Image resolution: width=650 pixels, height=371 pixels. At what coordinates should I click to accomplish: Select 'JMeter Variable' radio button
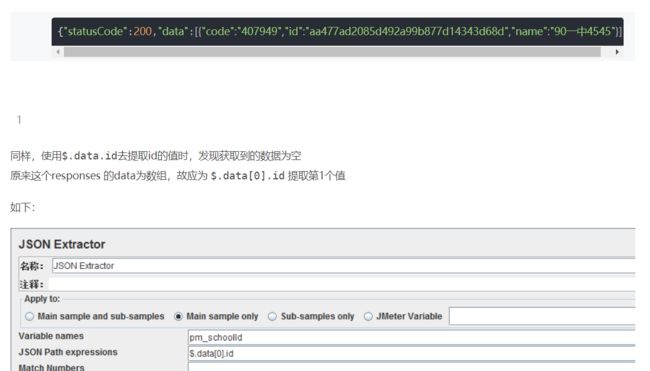coord(368,316)
